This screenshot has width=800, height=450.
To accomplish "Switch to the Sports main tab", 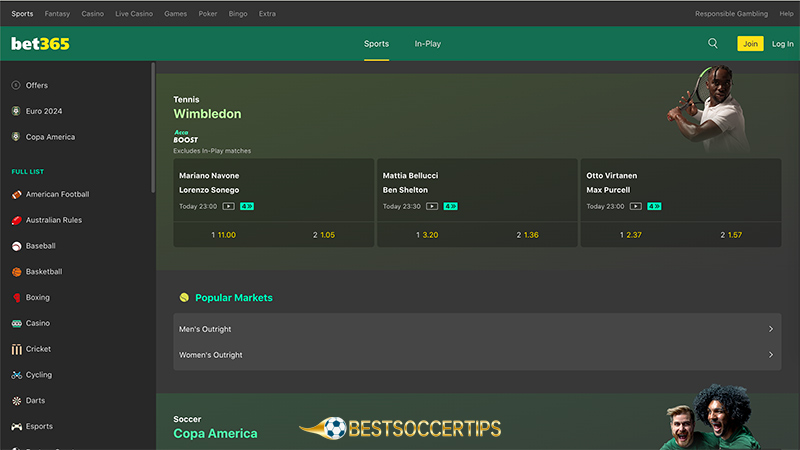I will pos(377,44).
